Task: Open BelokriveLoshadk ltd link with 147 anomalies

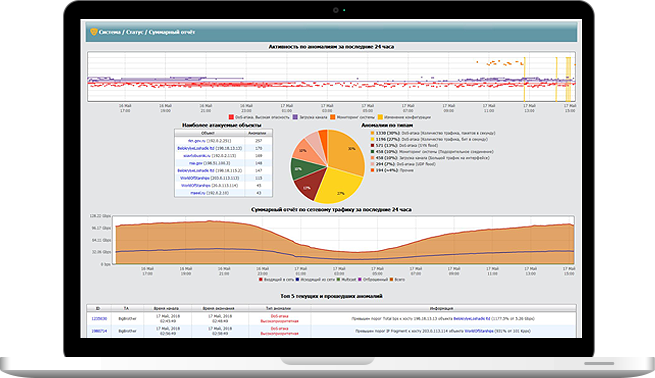Action: tap(195, 170)
